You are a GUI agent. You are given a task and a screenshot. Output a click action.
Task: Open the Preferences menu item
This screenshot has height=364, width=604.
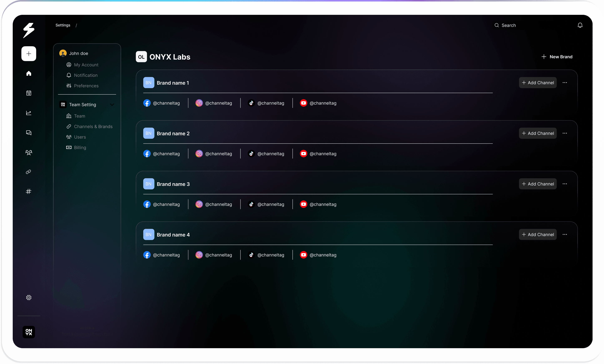click(x=86, y=86)
